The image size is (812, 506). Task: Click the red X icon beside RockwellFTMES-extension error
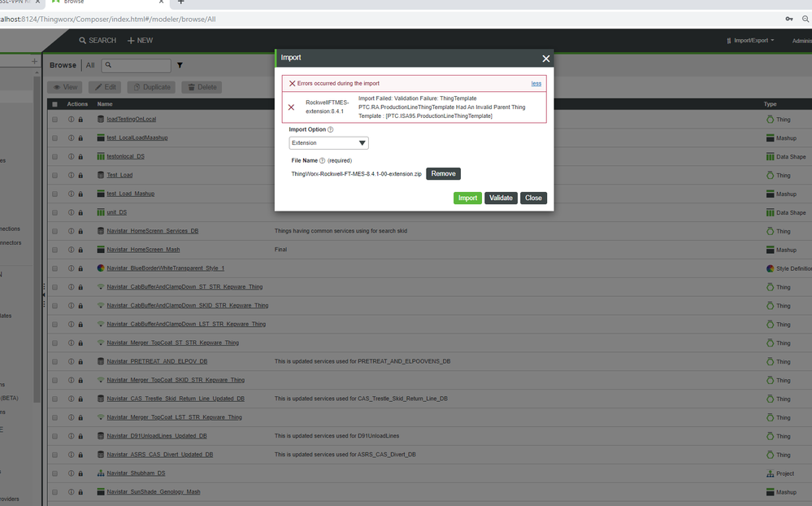tap(291, 107)
